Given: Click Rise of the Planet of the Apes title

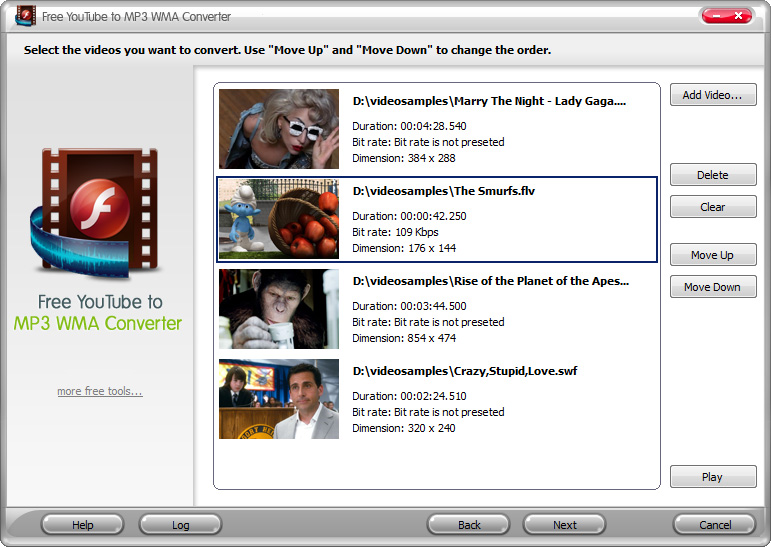Looking at the screenshot, I should pos(491,281).
